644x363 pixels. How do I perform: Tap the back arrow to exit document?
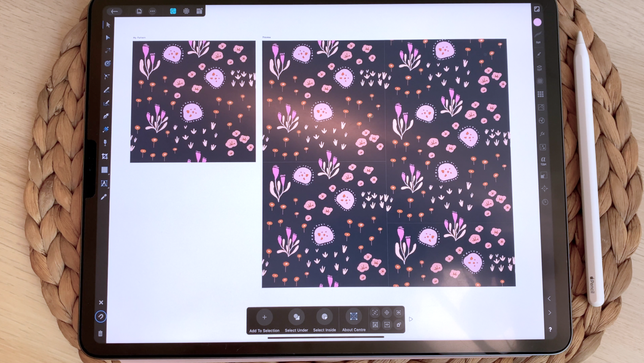[x=114, y=11]
